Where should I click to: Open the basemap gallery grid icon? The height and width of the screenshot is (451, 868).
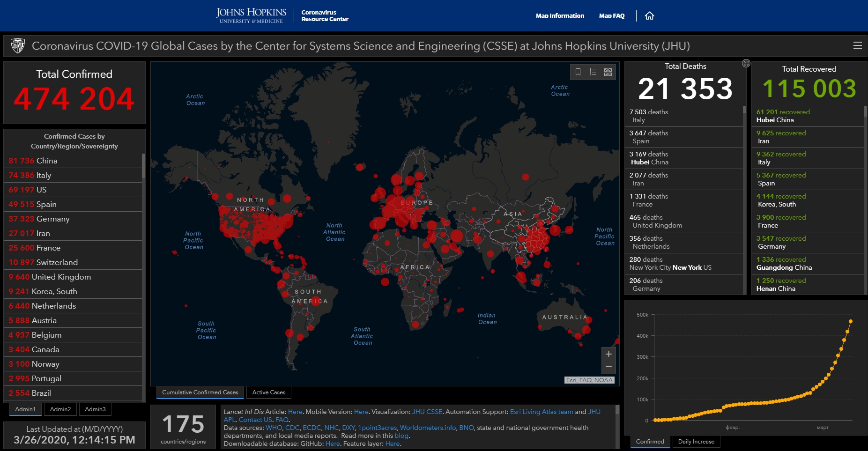tap(608, 72)
